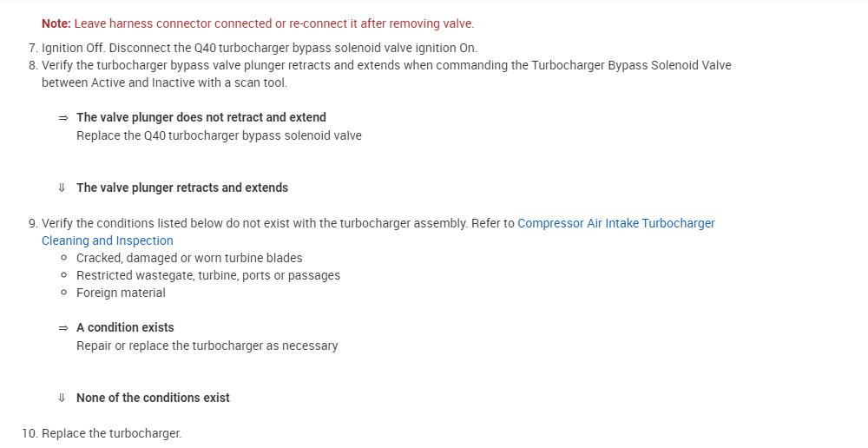868x448 pixels.
Task: Click the "None of the conditions exist" heading
Action: coord(153,398)
